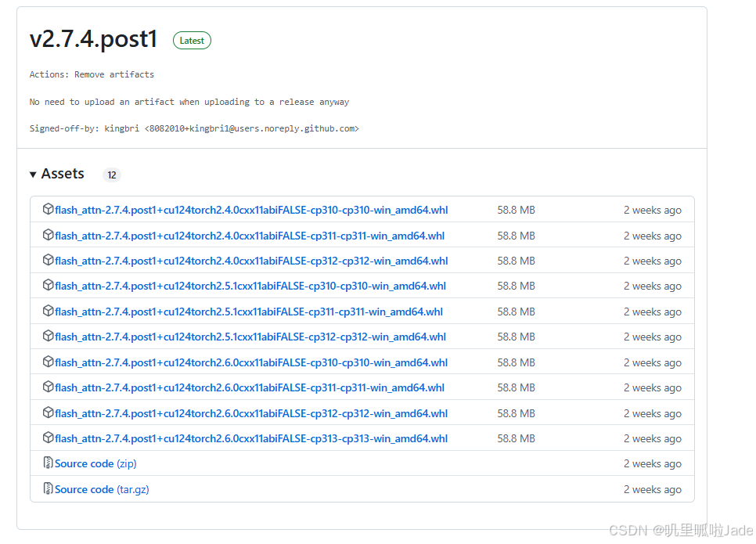Click the 'Signed-off-by: kingbri' line
The height and width of the screenshot is (544, 756).
[194, 129]
